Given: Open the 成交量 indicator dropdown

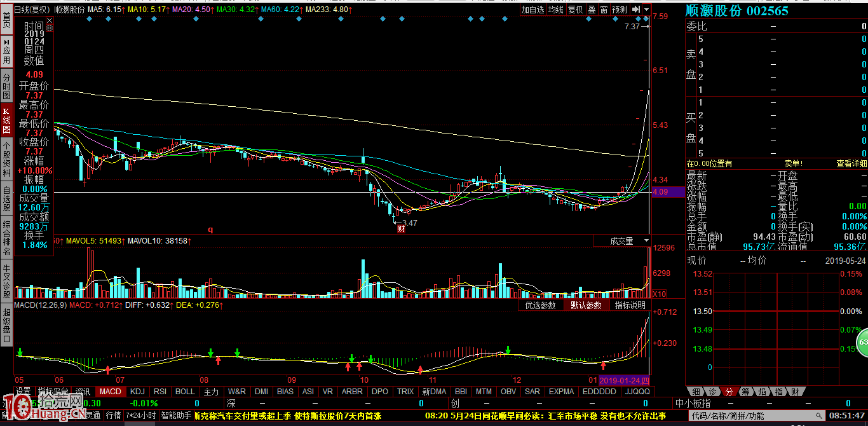Looking at the screenshot, I should click(622, 241).
